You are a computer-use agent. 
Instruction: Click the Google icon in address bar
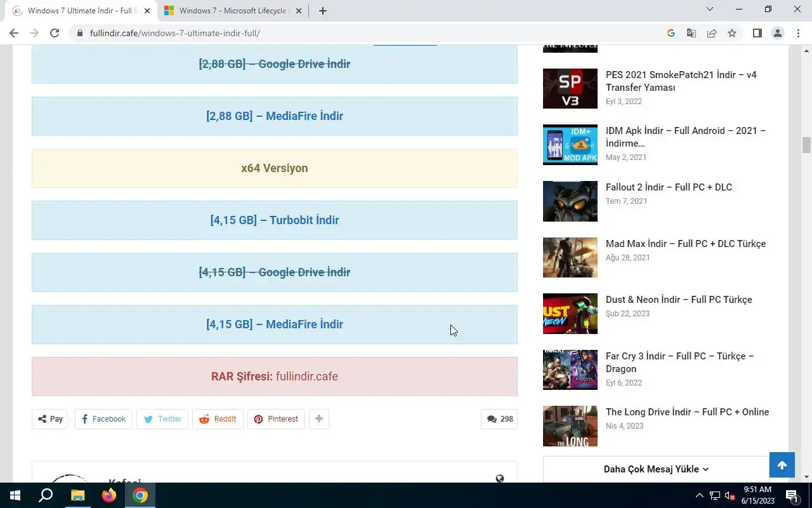coord(671,33)
